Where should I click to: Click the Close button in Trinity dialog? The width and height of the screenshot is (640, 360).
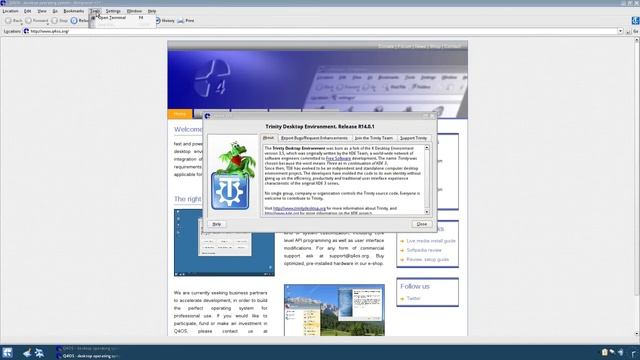coord(422,224)
